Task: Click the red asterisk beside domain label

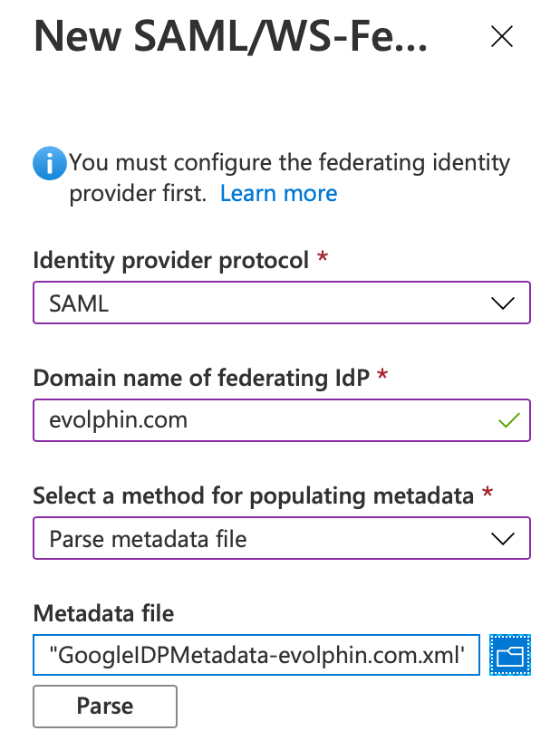Action: click(382, 374)
